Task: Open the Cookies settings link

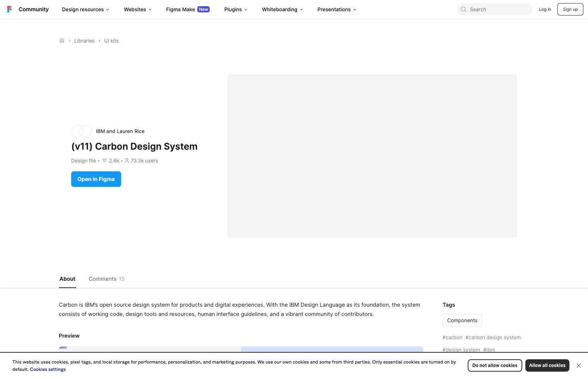Action: (48, 369)
